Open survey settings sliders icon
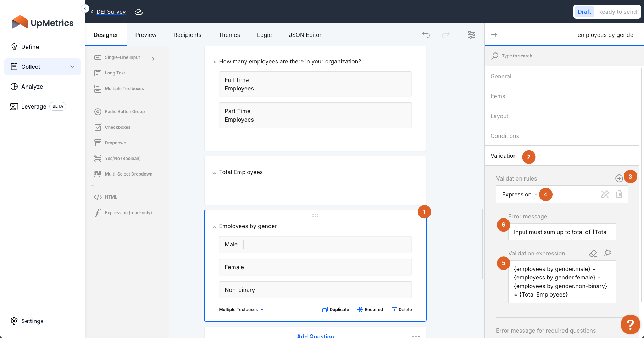This screenshot has height=338, width=644. coord(471,35)
